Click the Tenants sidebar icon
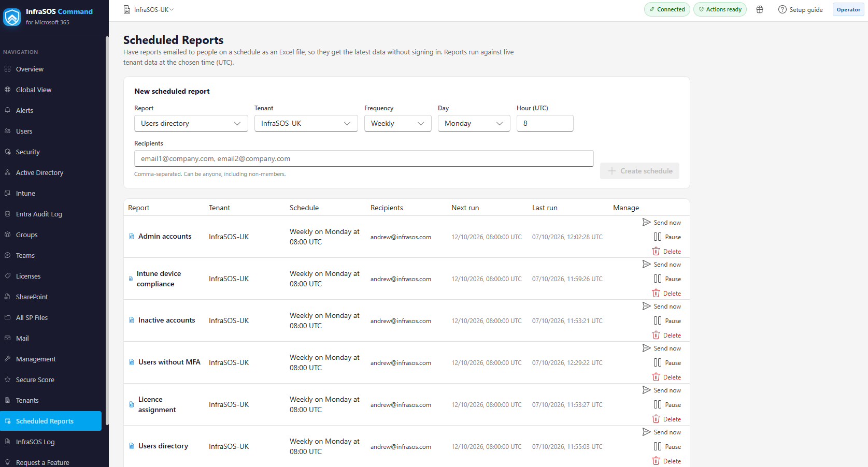Screen dimensions: 868x467 7,400
